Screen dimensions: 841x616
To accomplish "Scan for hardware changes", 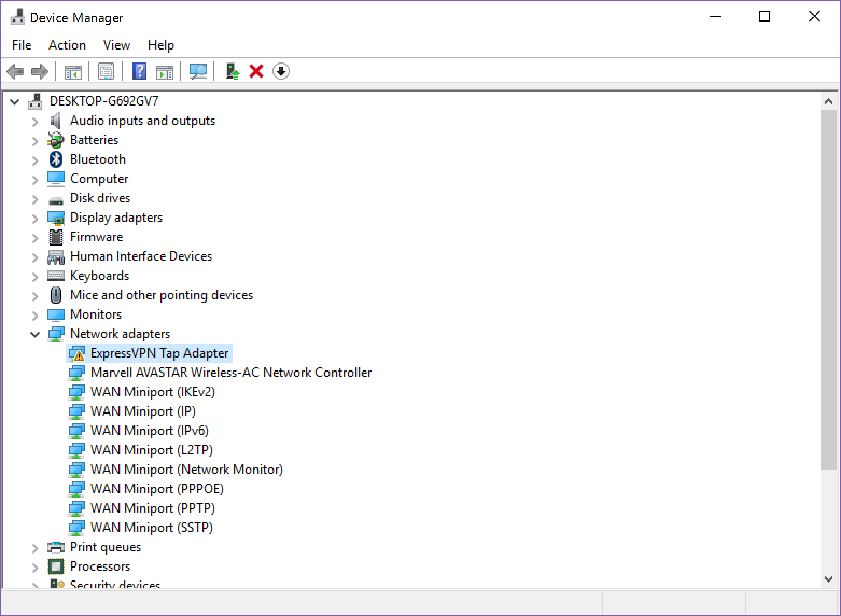I will coord(198,71).
